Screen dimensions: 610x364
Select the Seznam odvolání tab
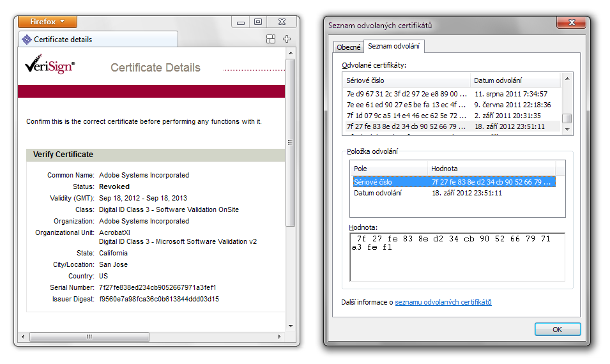pyautogui.click(x=393, y=46)
